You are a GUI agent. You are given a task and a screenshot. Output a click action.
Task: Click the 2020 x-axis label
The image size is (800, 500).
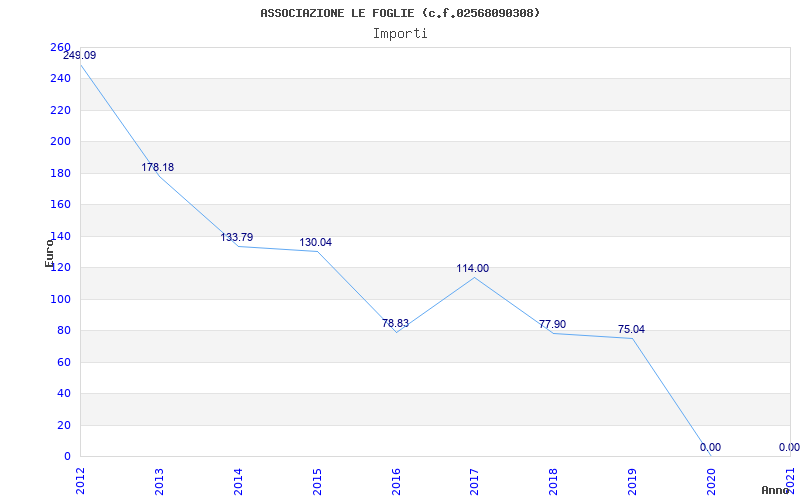pos(711,480)
